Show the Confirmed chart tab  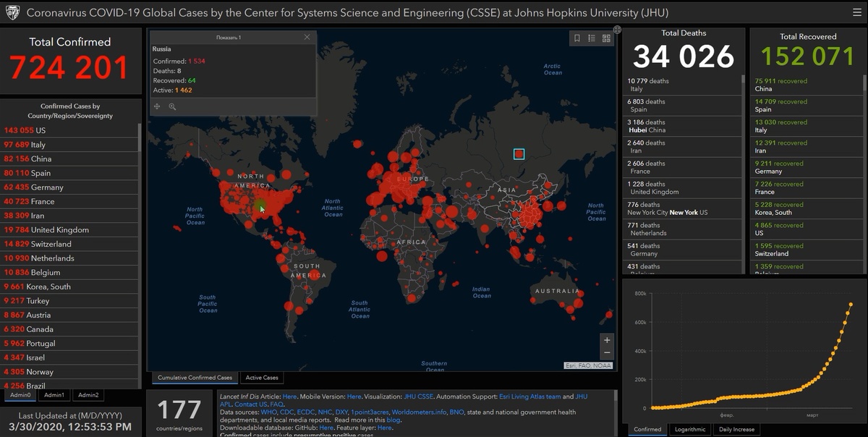[647, 429]
